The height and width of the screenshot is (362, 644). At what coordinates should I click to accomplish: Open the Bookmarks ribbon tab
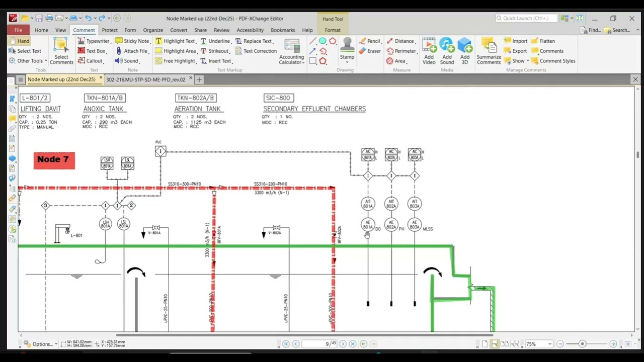pos(283,30)
